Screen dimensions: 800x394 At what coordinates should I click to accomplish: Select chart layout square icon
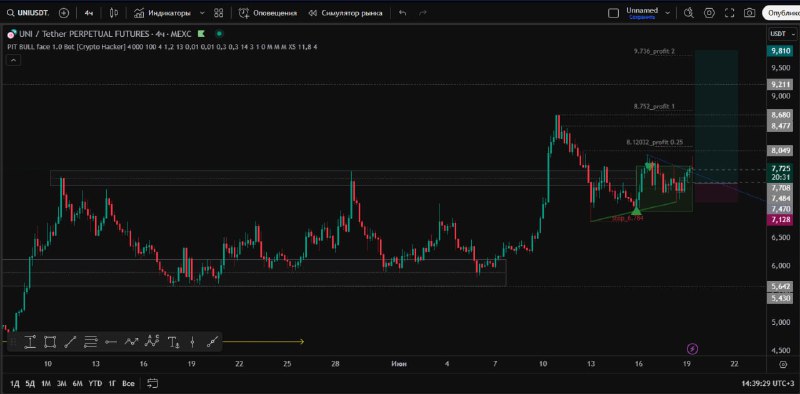click(x=614, y=13)
